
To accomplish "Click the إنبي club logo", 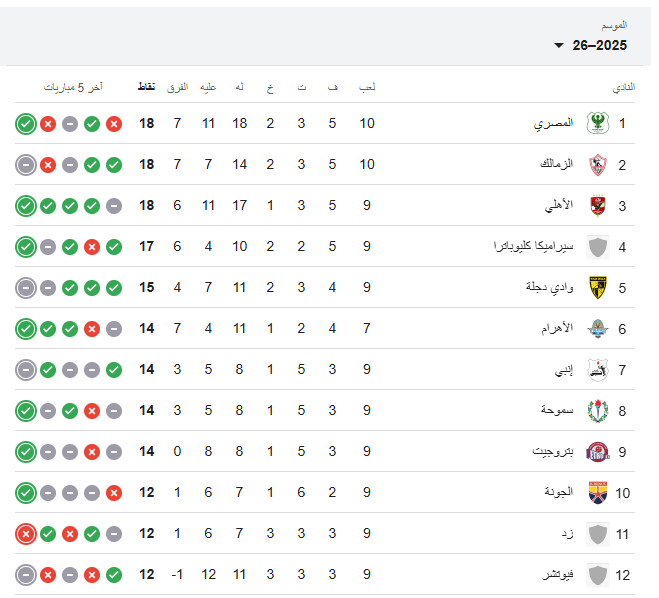I will pyautogui.click(x=598, y=370).
